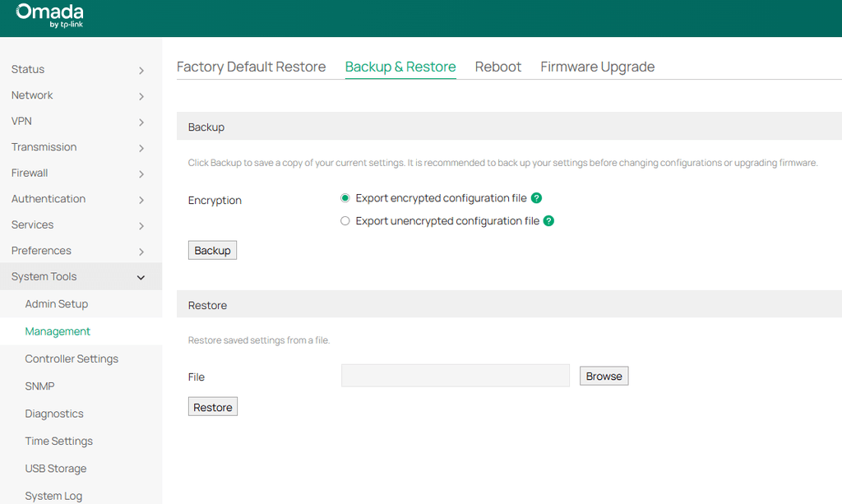Open Time Settings in sidebar

(x=81, y=442)
